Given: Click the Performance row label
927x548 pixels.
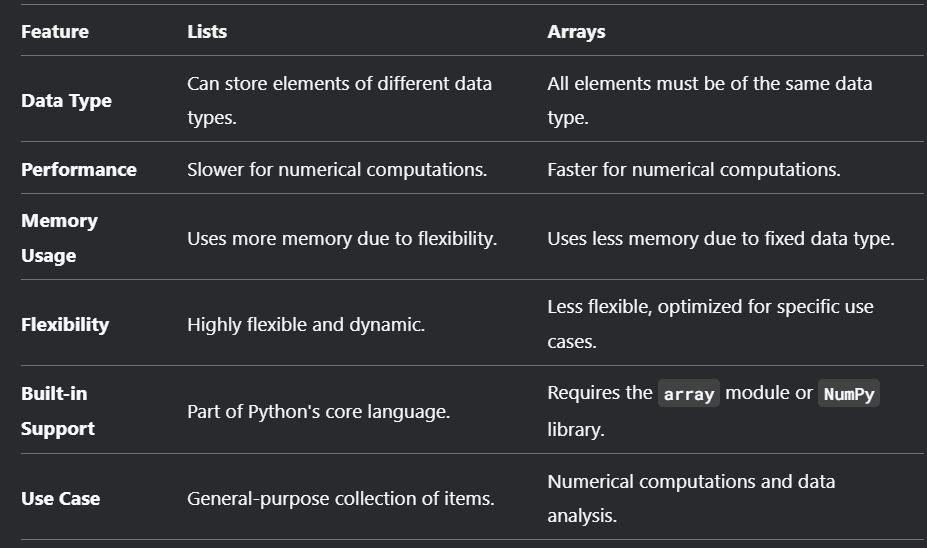Looking at the screenshot, I should (x=79, y=170).
